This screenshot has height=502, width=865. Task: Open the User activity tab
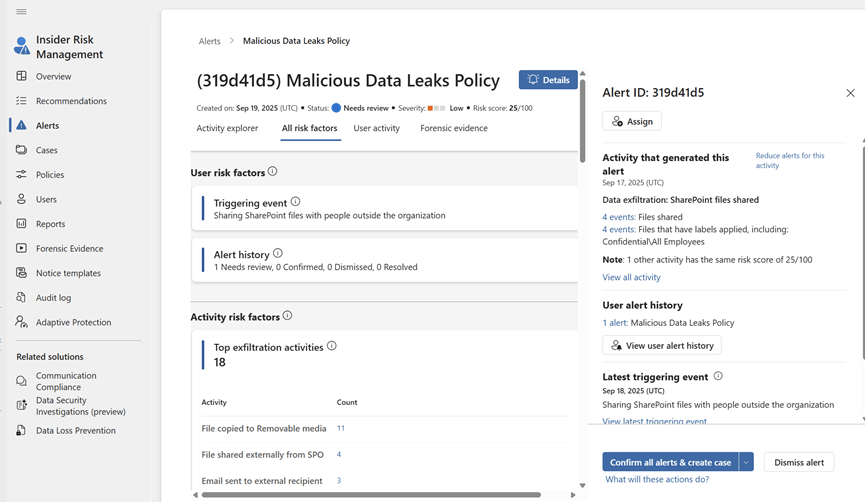pos(376,128)
